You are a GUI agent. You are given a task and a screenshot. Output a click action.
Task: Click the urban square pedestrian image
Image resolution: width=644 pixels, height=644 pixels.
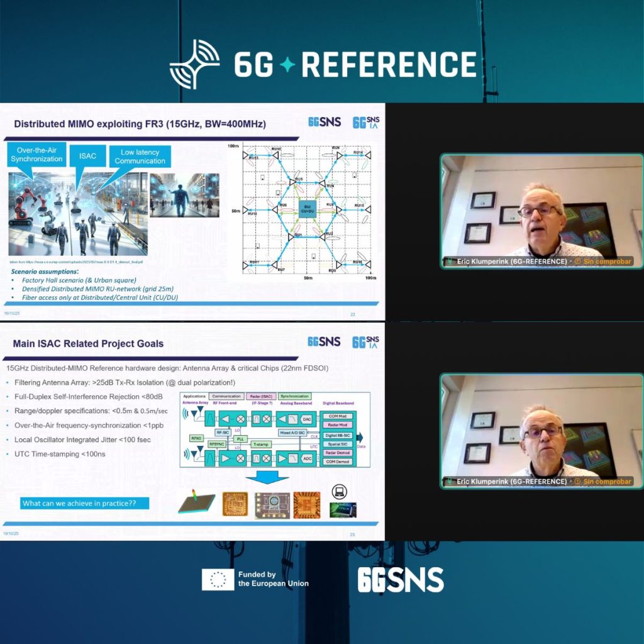pos(184,195)
